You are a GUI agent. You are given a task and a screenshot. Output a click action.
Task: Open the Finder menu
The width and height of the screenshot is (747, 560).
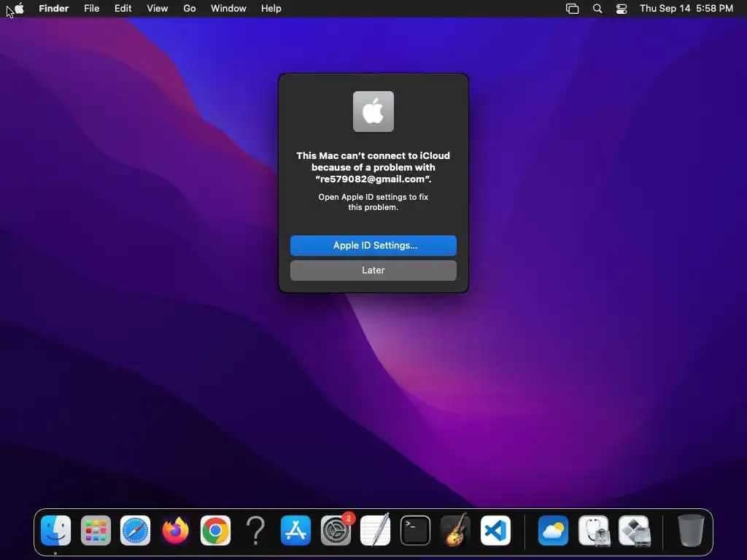point(54,9)
